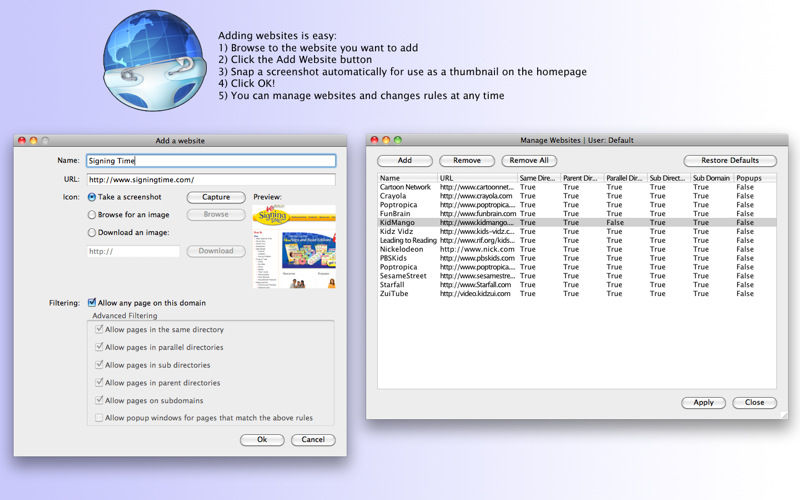Sort by the Name column header
This screenshot has width=800, height=500.
408,178
